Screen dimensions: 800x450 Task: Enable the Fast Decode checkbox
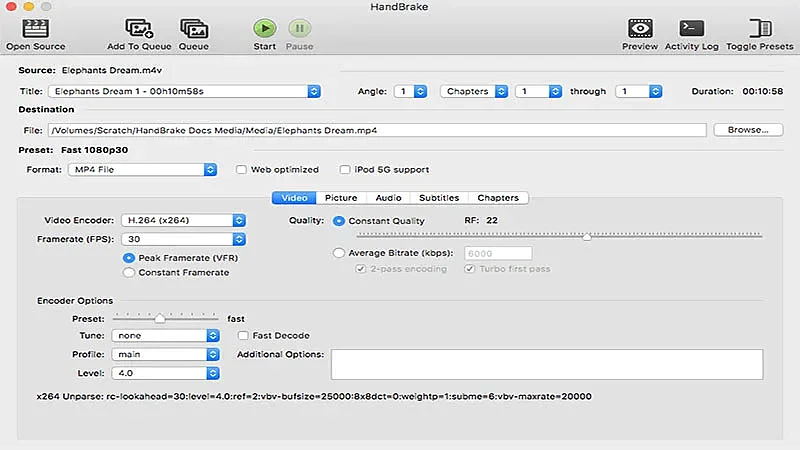click(x=243, y=336)
